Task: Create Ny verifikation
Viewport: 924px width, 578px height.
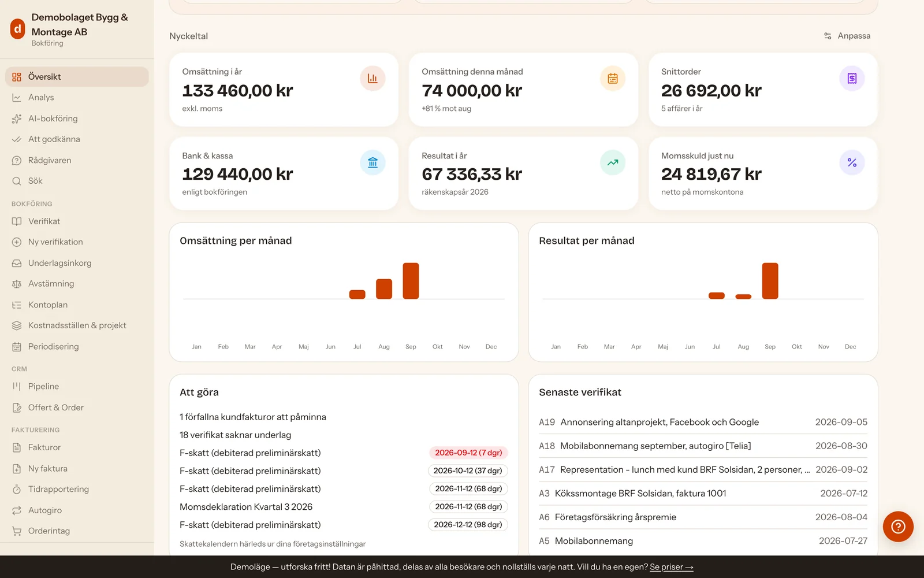Action: point(77,242)
